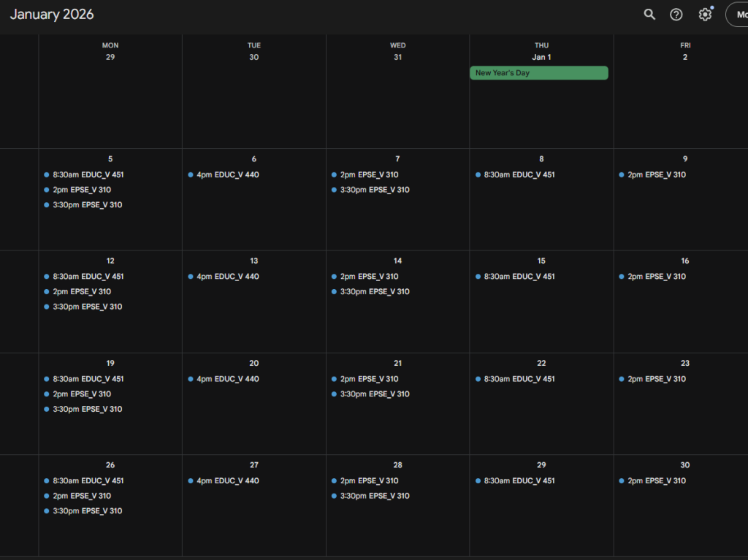
Task: Open the settings gear menu
Action: coord(705,15)
